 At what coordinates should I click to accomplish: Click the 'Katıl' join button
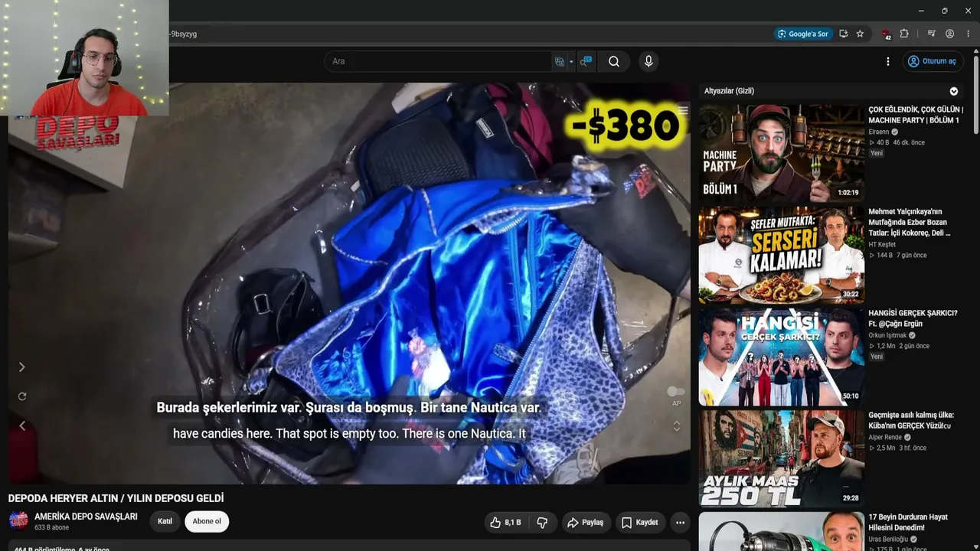(165, 522)
